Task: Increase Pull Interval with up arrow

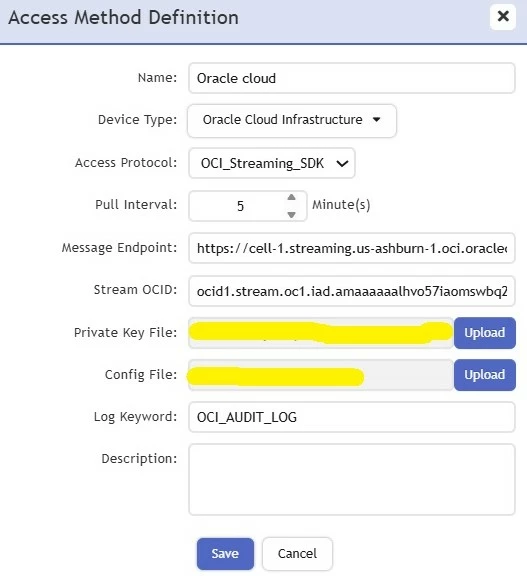Action: pyautogui.click(x=291, y=197)
